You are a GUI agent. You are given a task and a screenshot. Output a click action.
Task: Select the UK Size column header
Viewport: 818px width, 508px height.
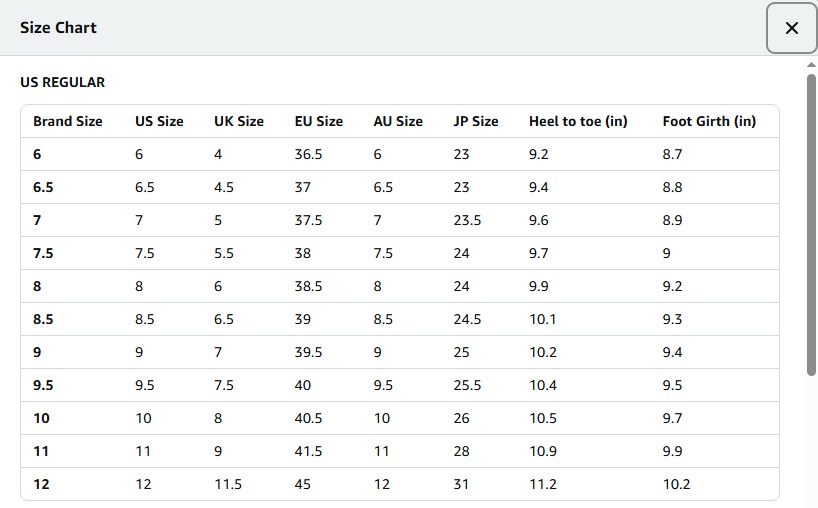coord(239,121)
